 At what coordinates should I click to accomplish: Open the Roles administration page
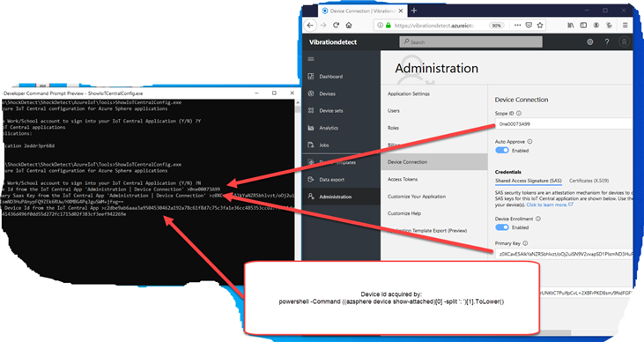(x=393, y=128)
